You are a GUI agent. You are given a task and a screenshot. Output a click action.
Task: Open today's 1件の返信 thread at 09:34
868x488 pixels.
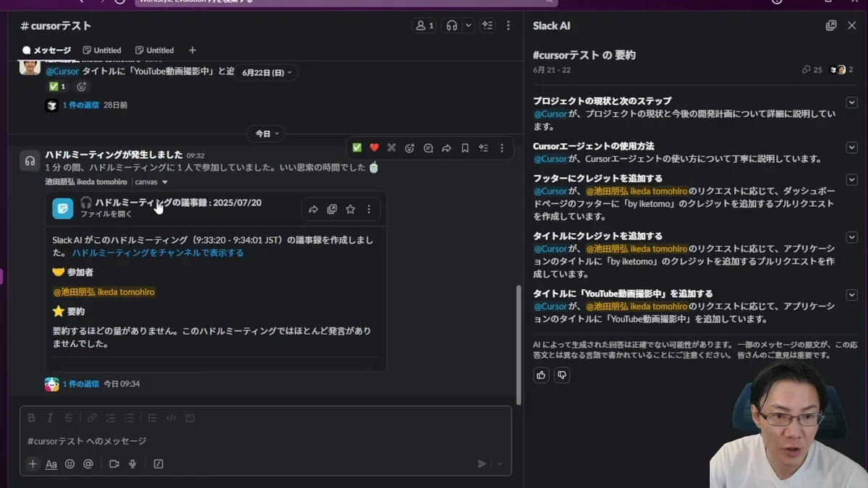(x=81, y=384)
